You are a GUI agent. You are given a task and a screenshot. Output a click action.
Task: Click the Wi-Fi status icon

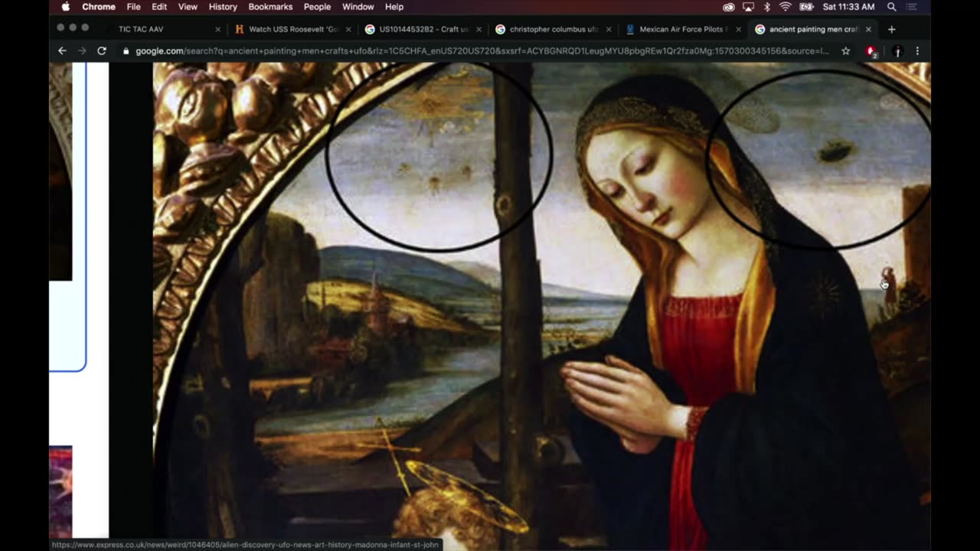tap(786, 7)
